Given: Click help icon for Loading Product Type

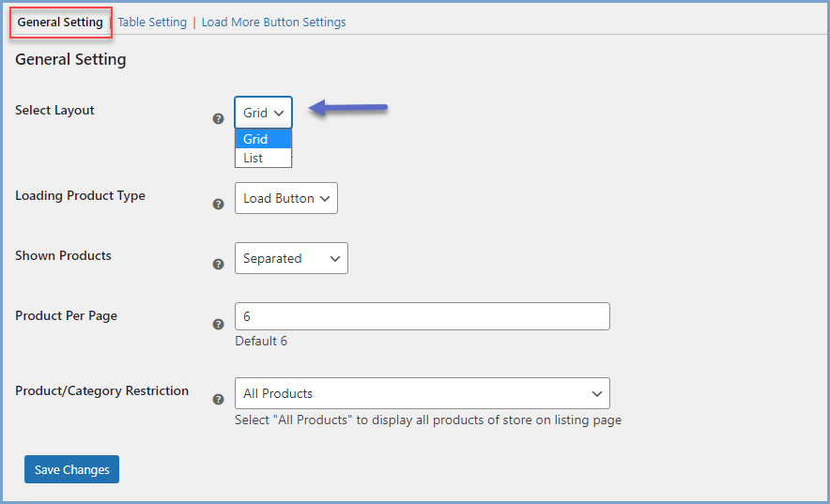Looking at the screenshot, I should (x=218, y=204).
